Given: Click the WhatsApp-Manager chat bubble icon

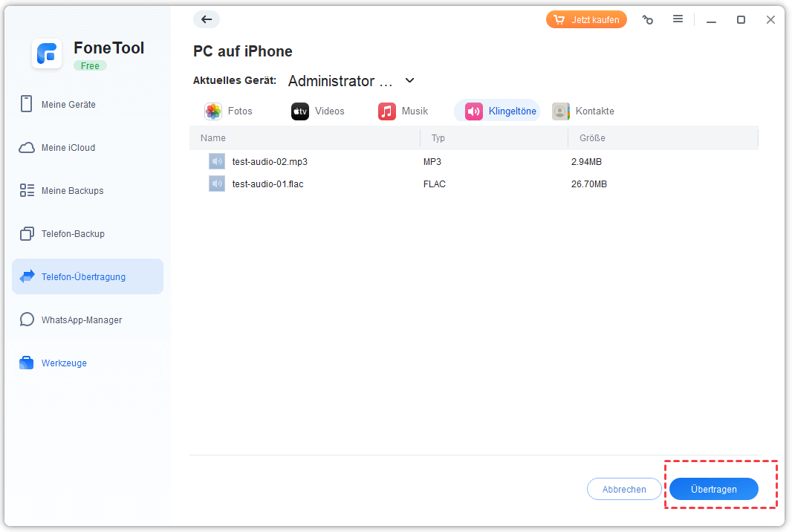Looking at the screenshot, I should coord(27,320).
